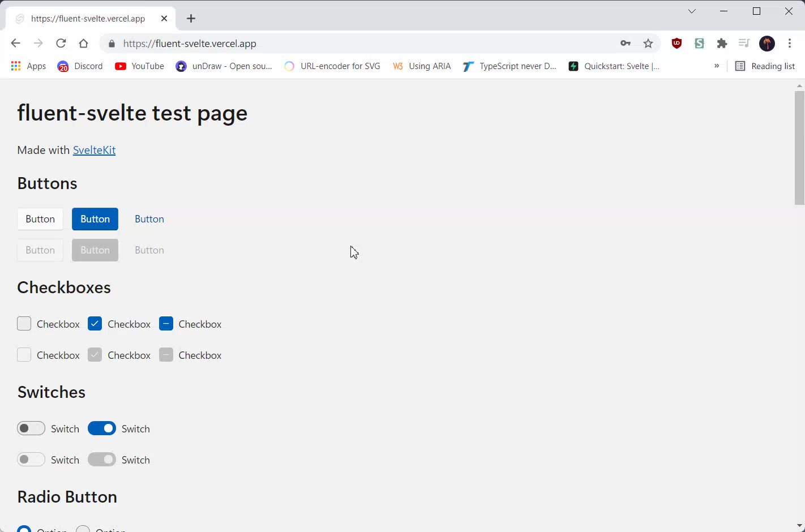Screen dimensions: 805x532
Task: Open the unDraw bookmark
Action: point(224,66)
